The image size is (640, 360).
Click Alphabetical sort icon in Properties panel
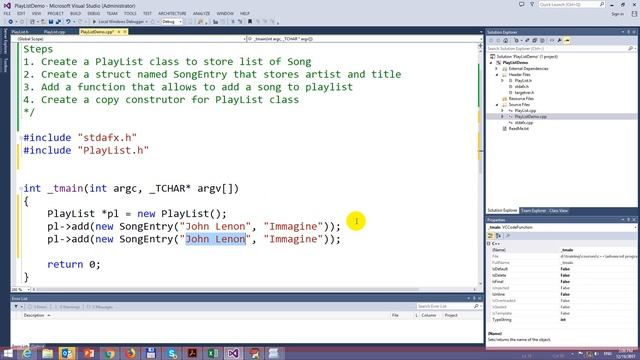(498, 236)
